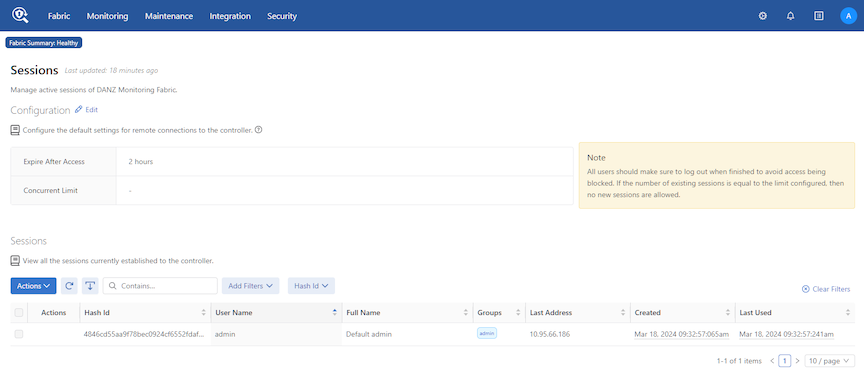Click the Created timestamp 09:32:57:065am

click(x=682, y=334)
